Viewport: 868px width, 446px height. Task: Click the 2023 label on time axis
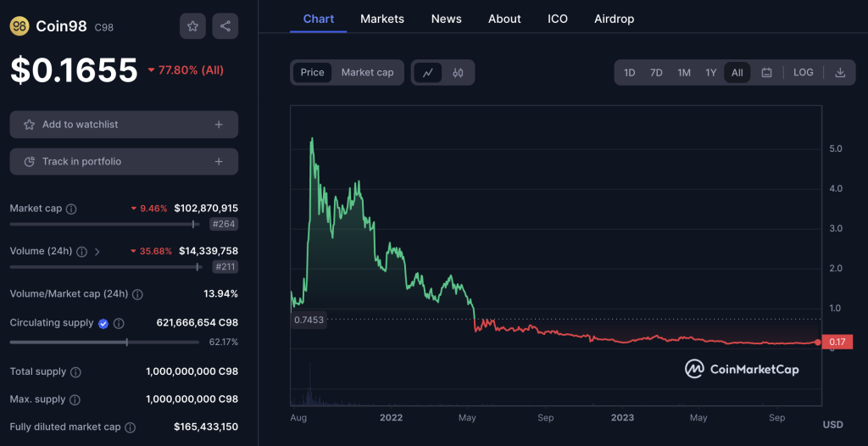[621, 418]
